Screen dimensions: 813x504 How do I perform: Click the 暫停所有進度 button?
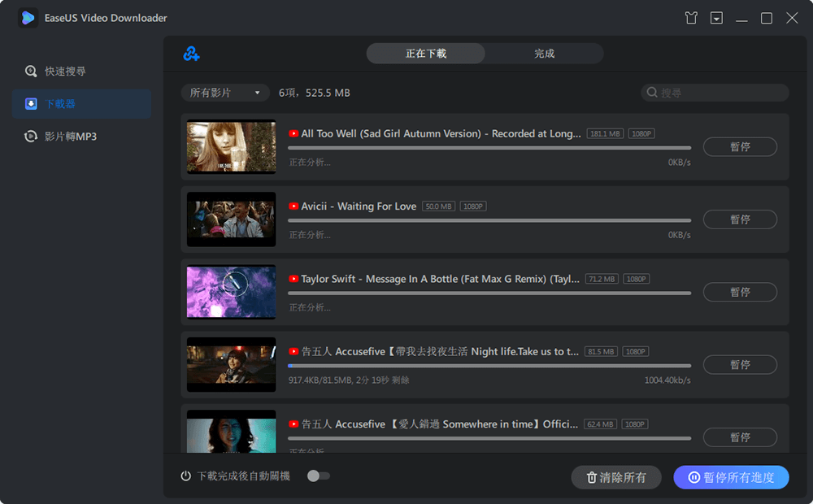click(x=731, y=477)
